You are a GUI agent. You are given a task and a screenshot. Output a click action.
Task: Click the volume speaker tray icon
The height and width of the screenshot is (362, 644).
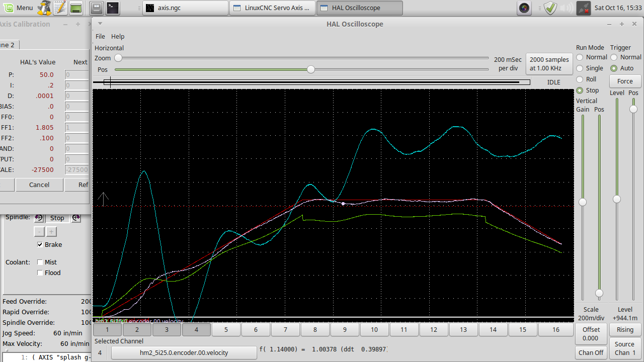[567, 8]
